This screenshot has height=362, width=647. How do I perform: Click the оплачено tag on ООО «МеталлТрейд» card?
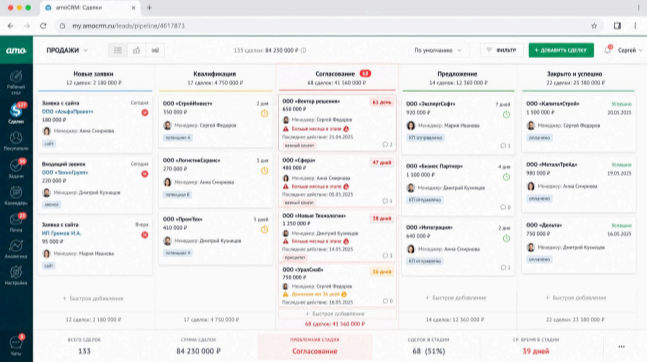[x=540, y=199]
